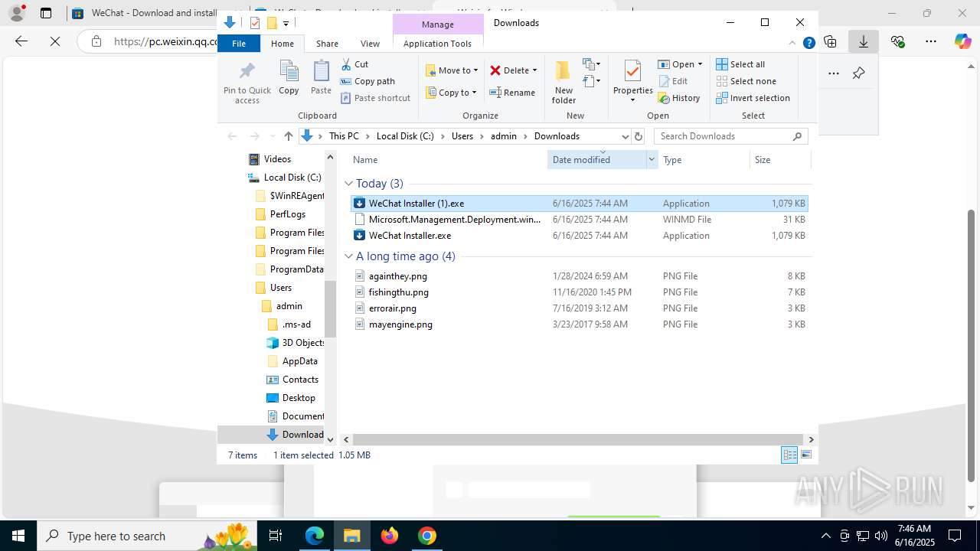Switch to Application Tools tab
This screenshot has width=980, height=551.
point(437,44)
